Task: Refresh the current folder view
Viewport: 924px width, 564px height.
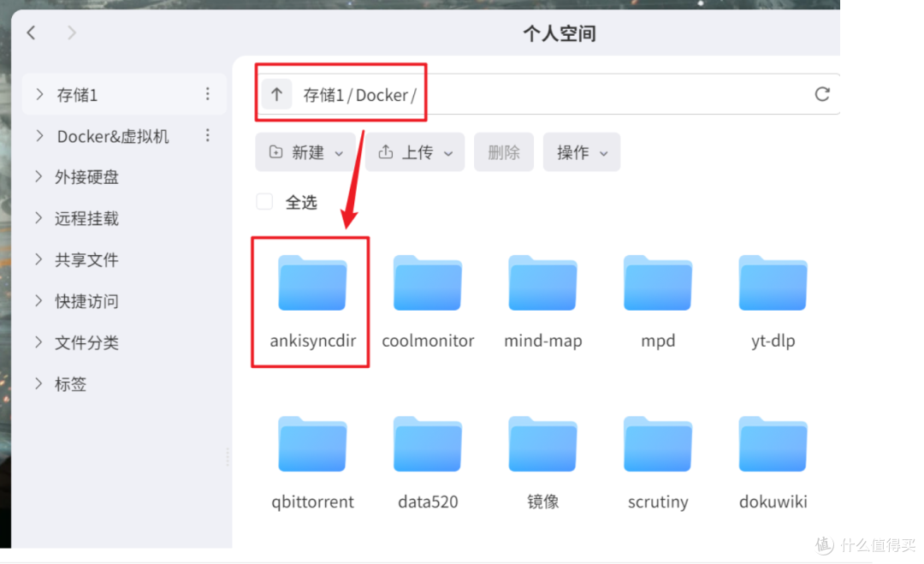Action: (822, 94)
